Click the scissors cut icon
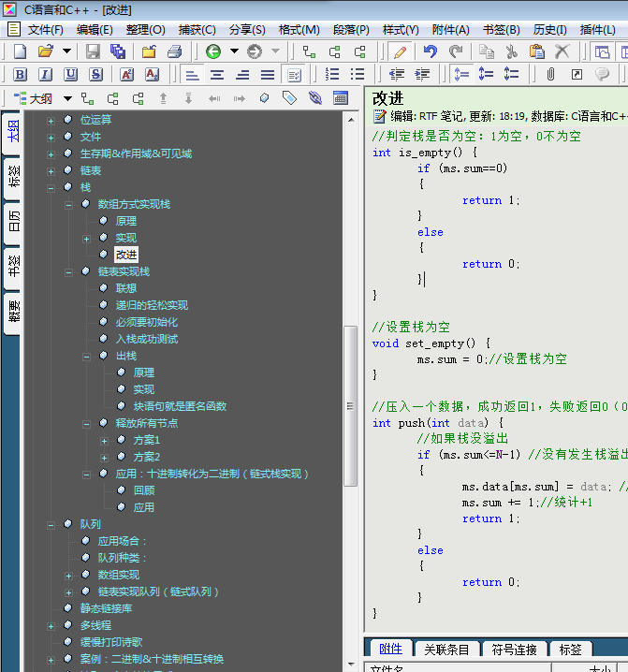628x672 pixels. 511,51
